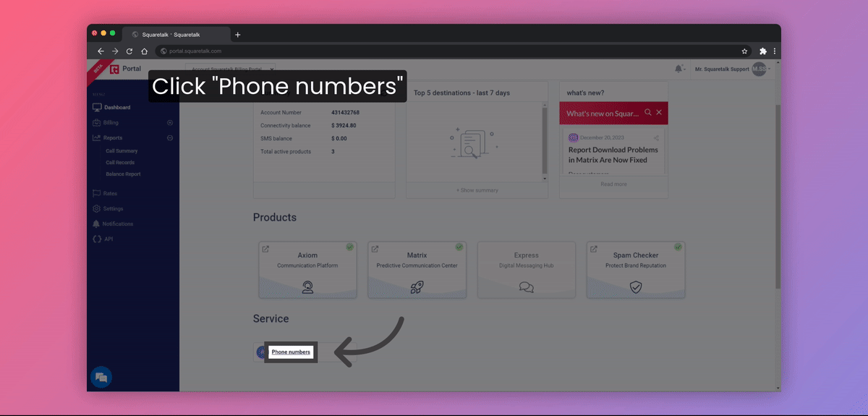Click Axiom green status badge
The image size is (868, 416).
350,247
